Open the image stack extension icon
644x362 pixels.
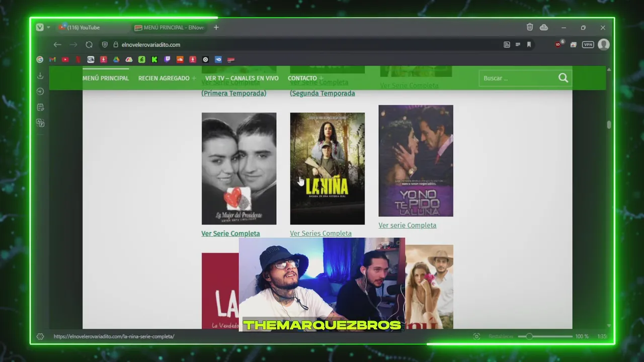573,45
